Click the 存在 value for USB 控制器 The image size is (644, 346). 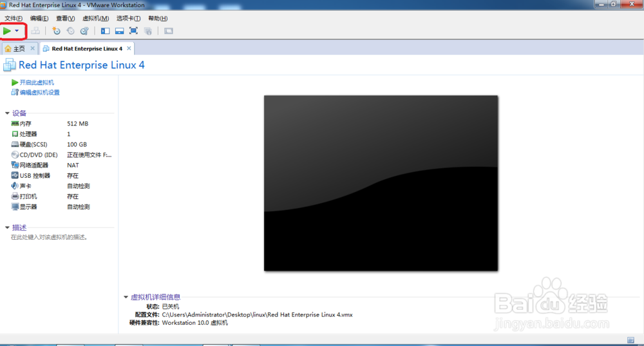coord(73,176)
